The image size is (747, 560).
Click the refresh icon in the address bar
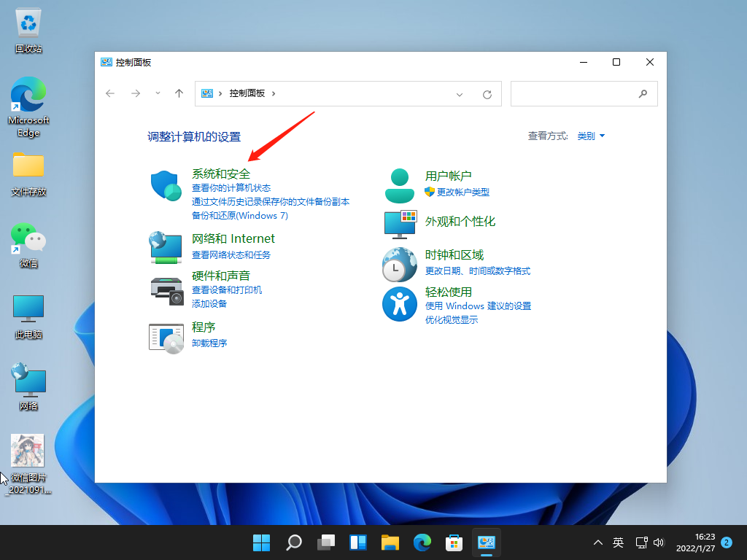487,93
